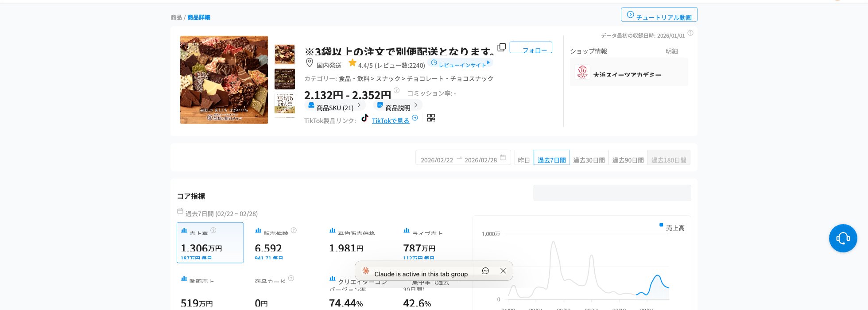This screenshot has height=310, width=868.
Task: Close the Claude is active banner
Action: pos(503,271)
